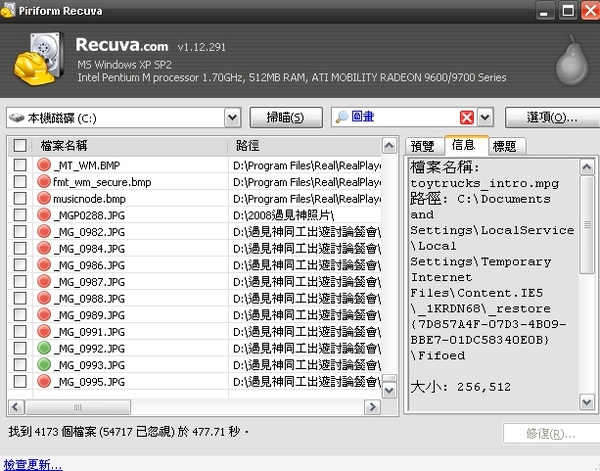Check the box for musicnode.bmp

20,198
